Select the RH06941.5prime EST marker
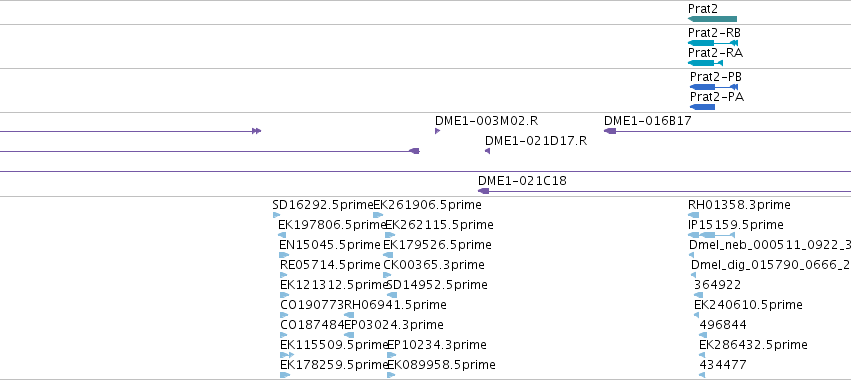Viewport: 851px width, 380px height. coord(349,315)
